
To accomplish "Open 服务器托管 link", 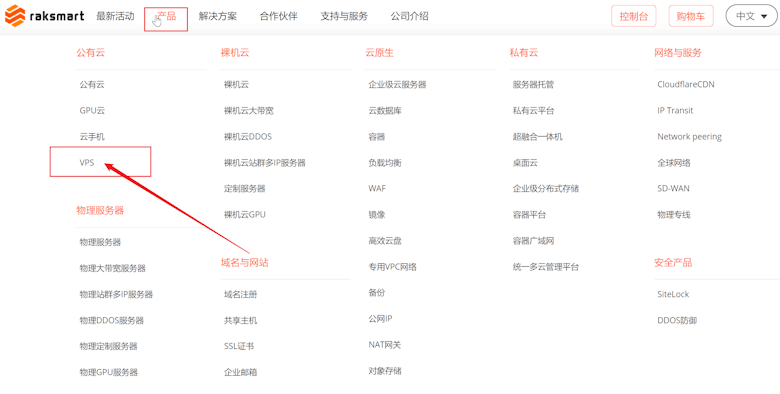I will tap(533, 85).
